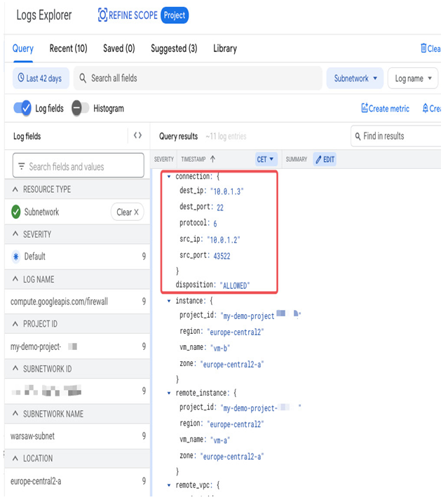Collapse the LOCATION section
The width and height of the screenshot is (448, 500).
[x=15, y=458]
